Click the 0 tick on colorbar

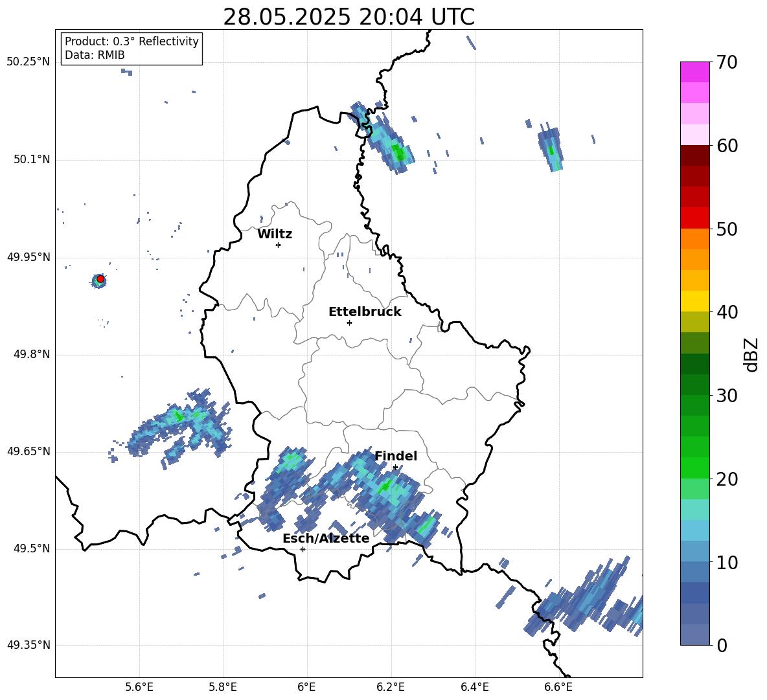click(x=722, y=645)
